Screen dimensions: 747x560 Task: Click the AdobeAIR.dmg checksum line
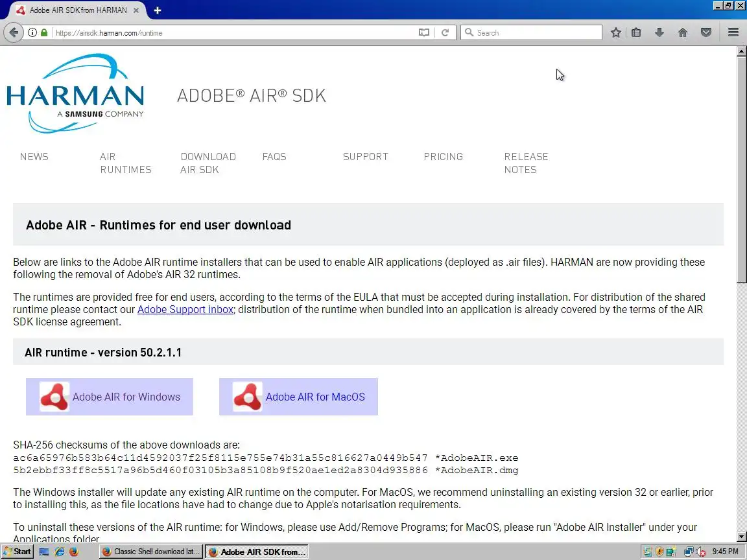click(266, 470)
